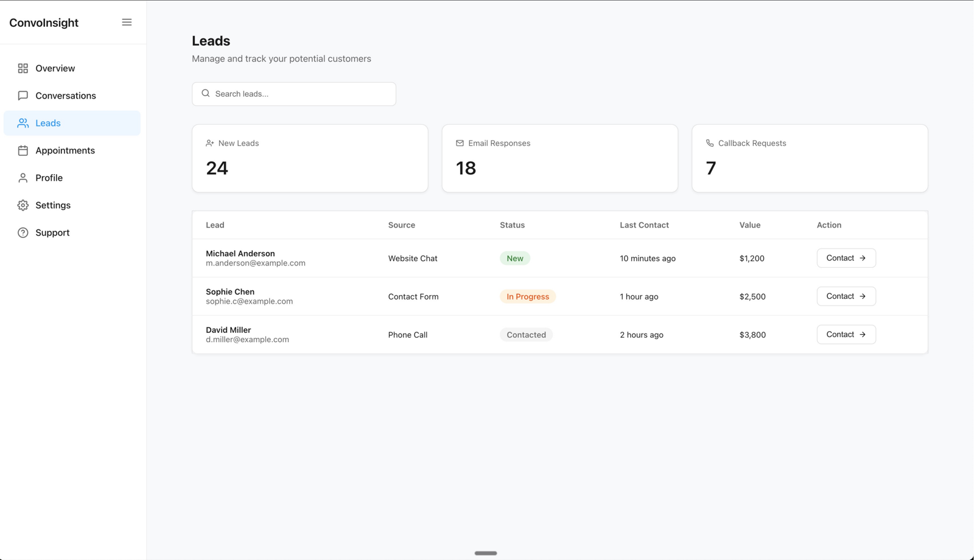Open the Callback Requests 7 card
This screenshot has width=974, height=560.
pos(810,158)
